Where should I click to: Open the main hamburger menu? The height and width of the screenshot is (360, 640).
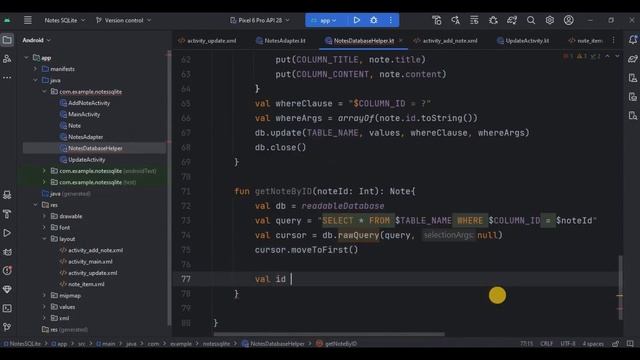[x=27, y=20]
